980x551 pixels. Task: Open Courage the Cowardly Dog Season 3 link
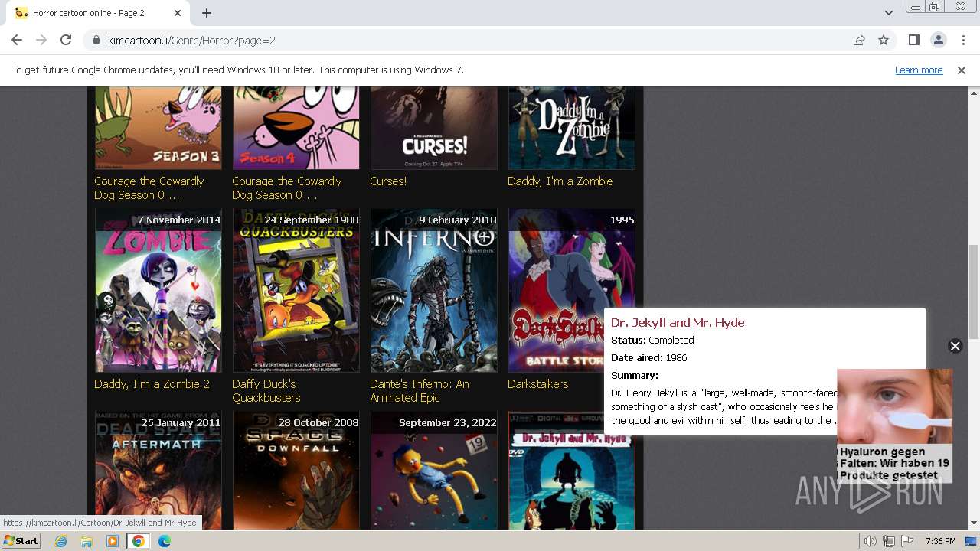(149, 187)
